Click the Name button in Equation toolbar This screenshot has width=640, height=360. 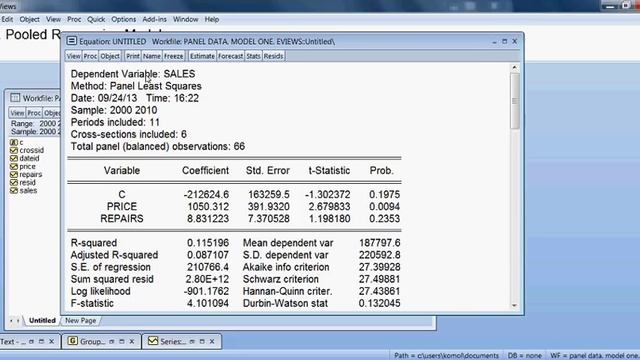(x=152, y=56)
